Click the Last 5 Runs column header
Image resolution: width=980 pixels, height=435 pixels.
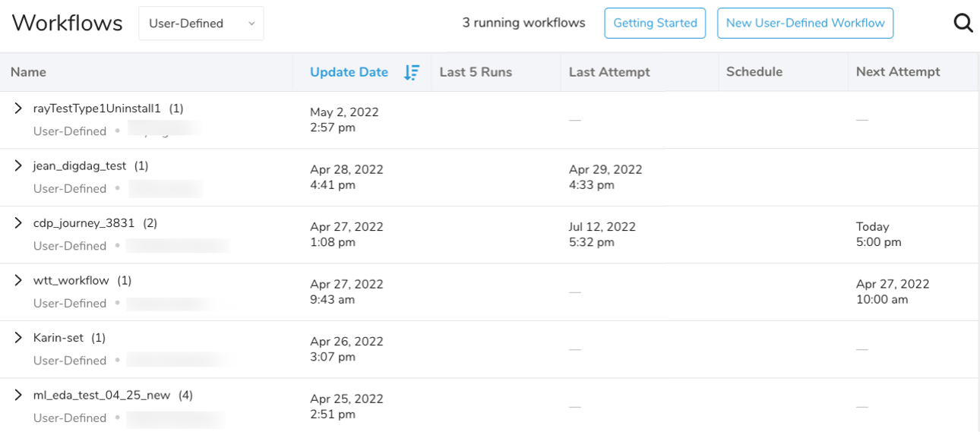tap(476, 72)
